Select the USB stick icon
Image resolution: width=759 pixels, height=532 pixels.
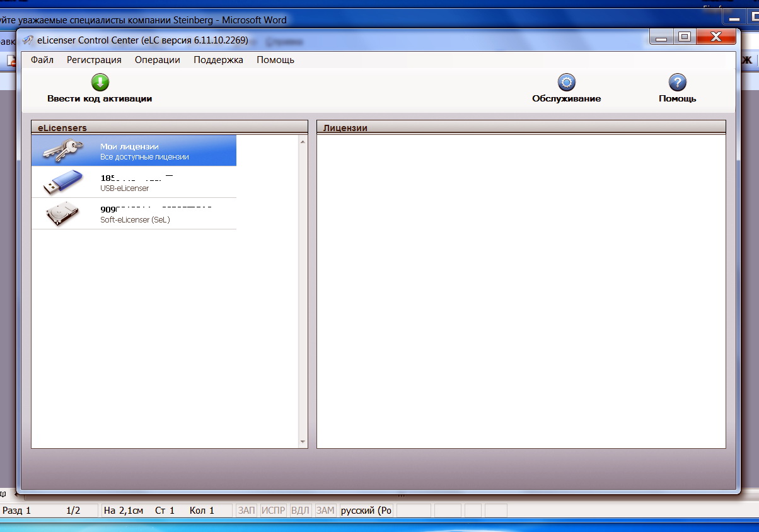coord(63,182)
